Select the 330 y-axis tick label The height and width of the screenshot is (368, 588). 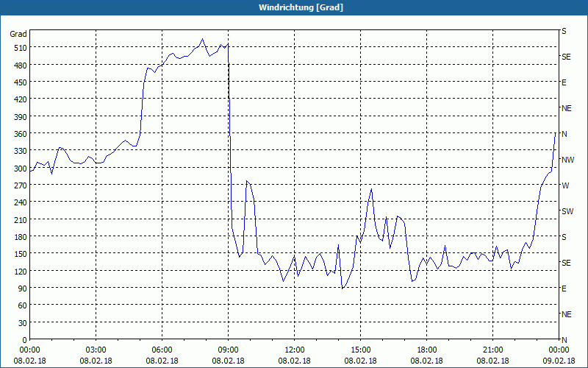click(x=21, y=151)
